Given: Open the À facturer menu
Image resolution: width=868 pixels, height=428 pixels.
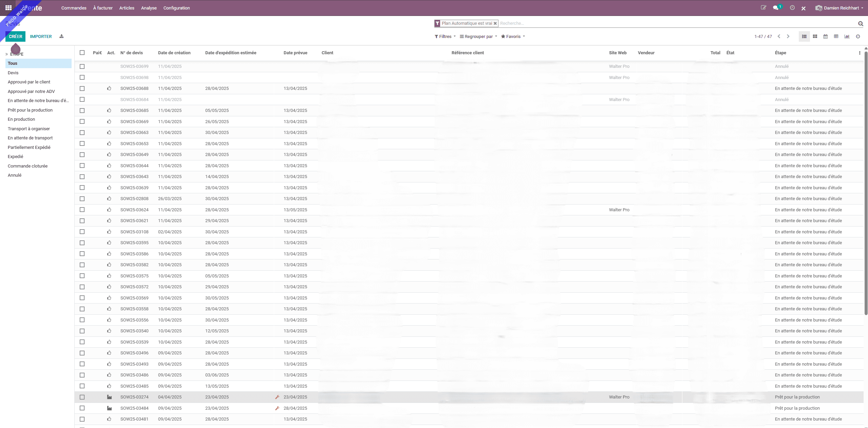Looking at the screenshot, I should [103, 8].
